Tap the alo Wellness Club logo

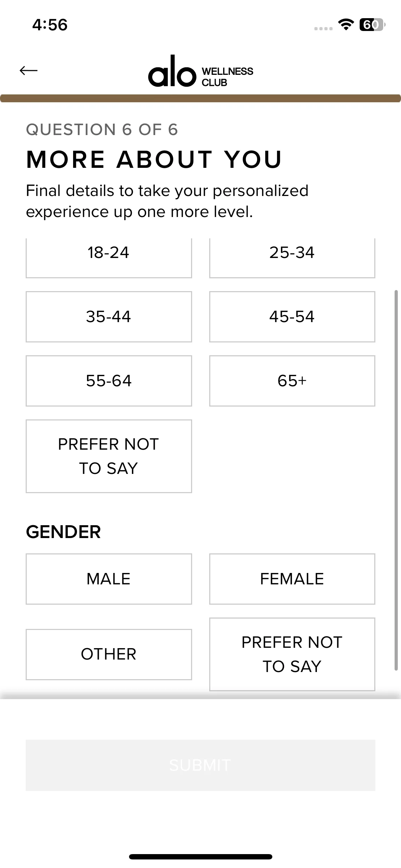tap(200, 71)
